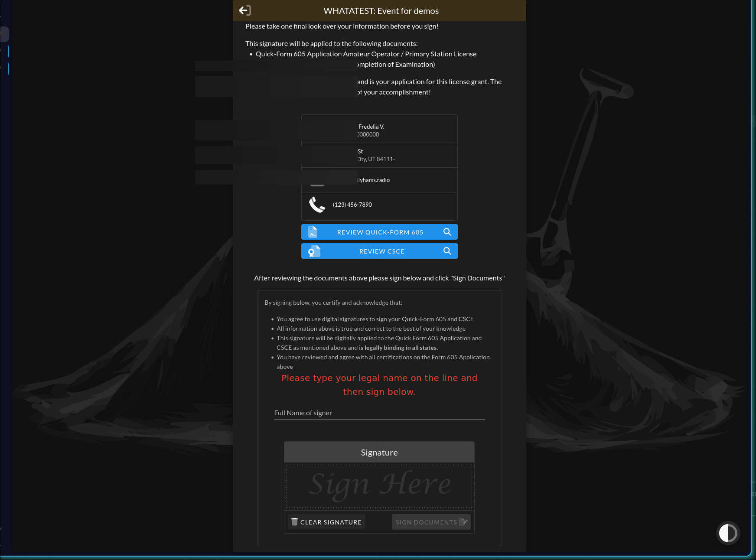Click the document icon on Review Quick-Form 605
Screen dimensions: 756x560
pyautogui.click(x=313, y=232)
